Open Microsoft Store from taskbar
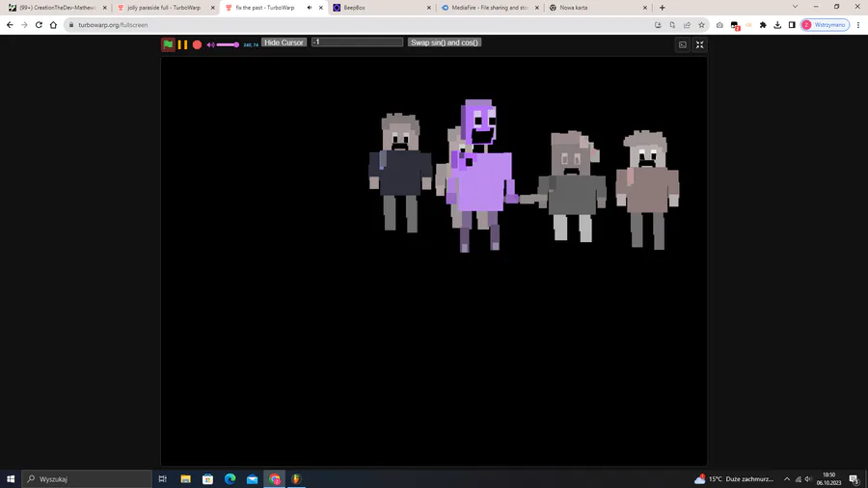This screenshot has width=868, height=488. (207, 479)
